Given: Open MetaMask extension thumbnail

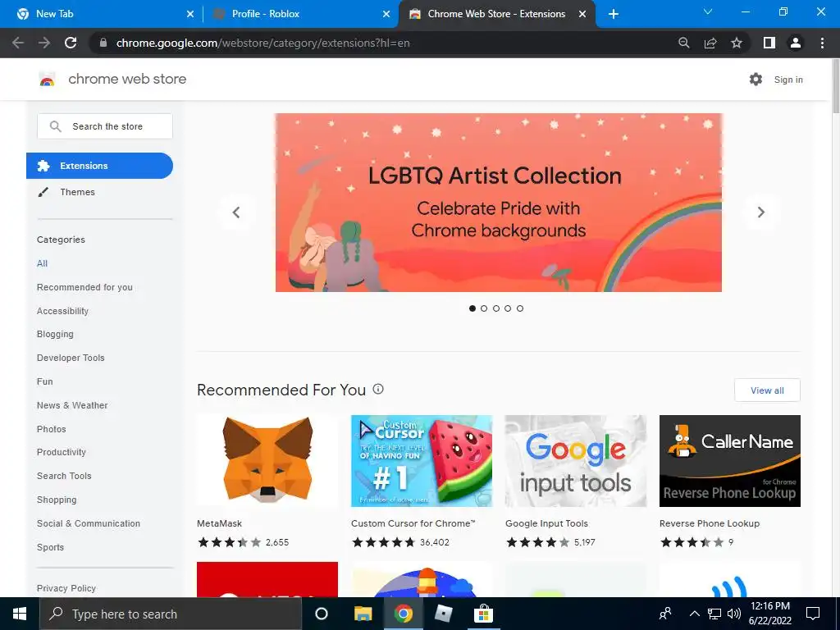Looking at the screenshot, I should click(x=267, y=461).
